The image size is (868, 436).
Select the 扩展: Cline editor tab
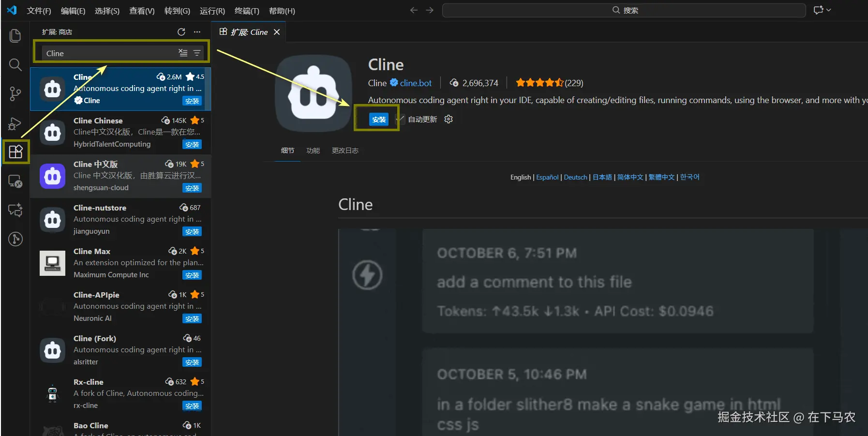point(249,32)
